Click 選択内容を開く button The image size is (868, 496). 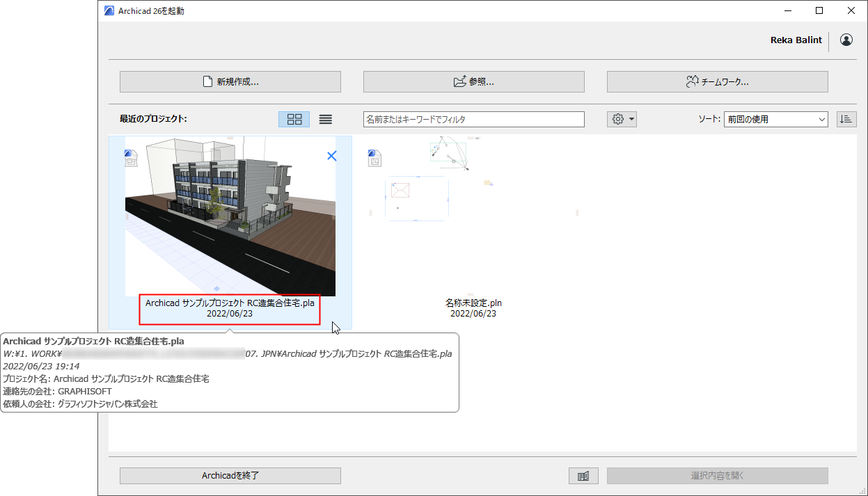(x=718, y=476)
